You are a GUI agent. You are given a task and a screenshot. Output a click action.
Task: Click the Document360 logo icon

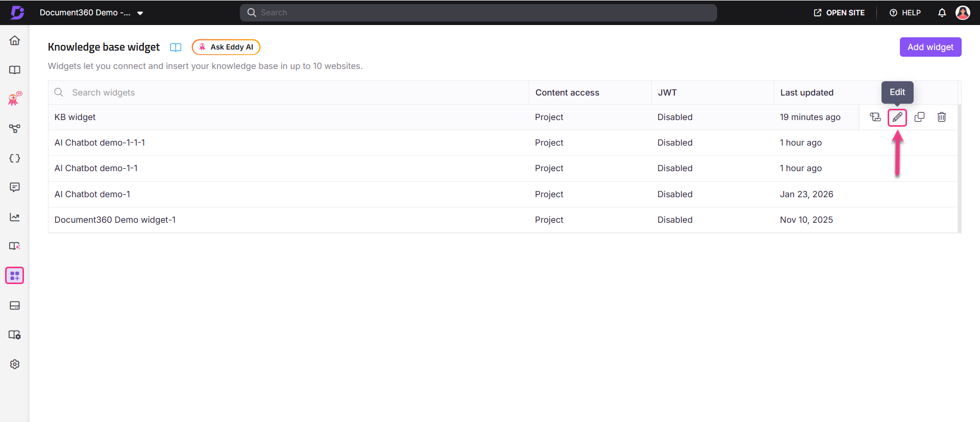click(x=17, y=12)
